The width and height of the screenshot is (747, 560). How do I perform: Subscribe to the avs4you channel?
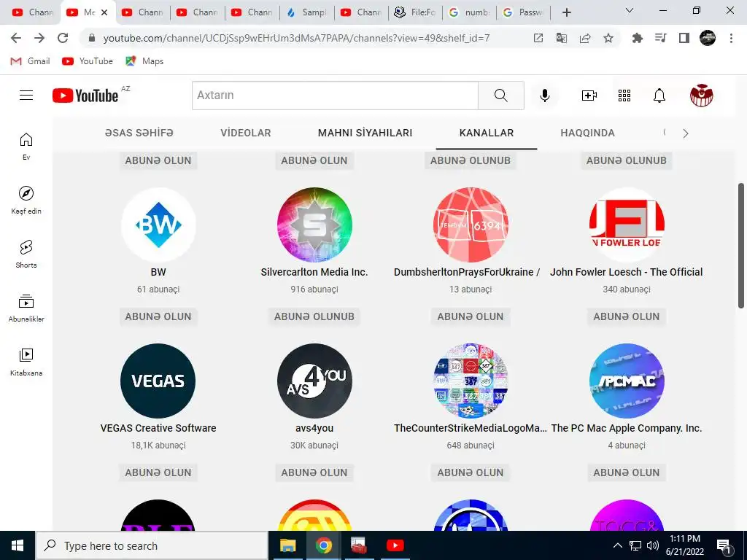[x=314, y=472]
